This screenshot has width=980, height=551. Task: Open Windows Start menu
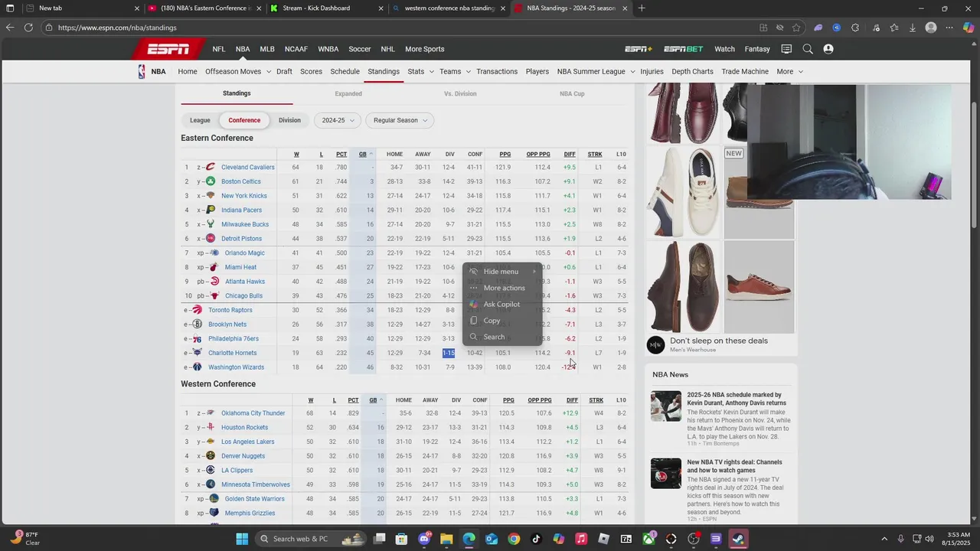(242, 539)
